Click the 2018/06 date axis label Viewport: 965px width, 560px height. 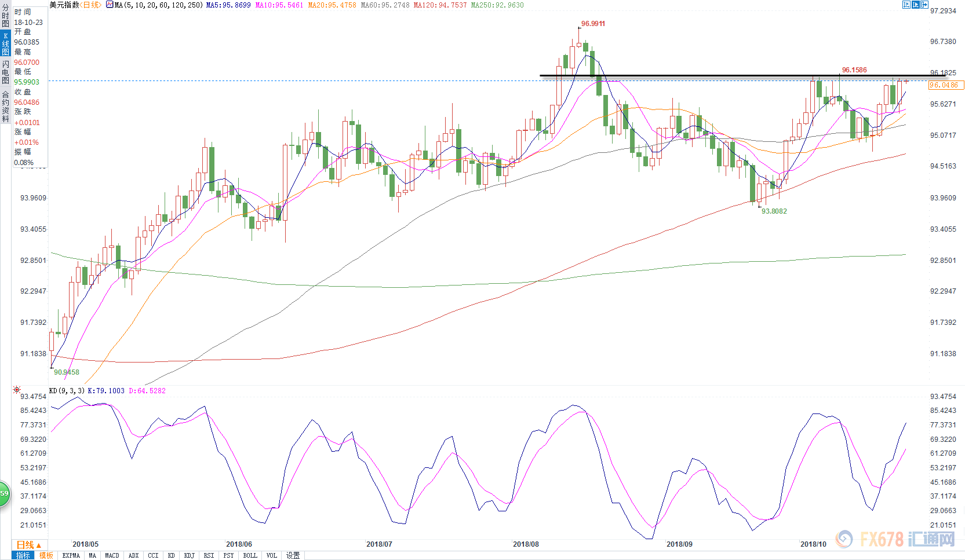pos(239,544)
